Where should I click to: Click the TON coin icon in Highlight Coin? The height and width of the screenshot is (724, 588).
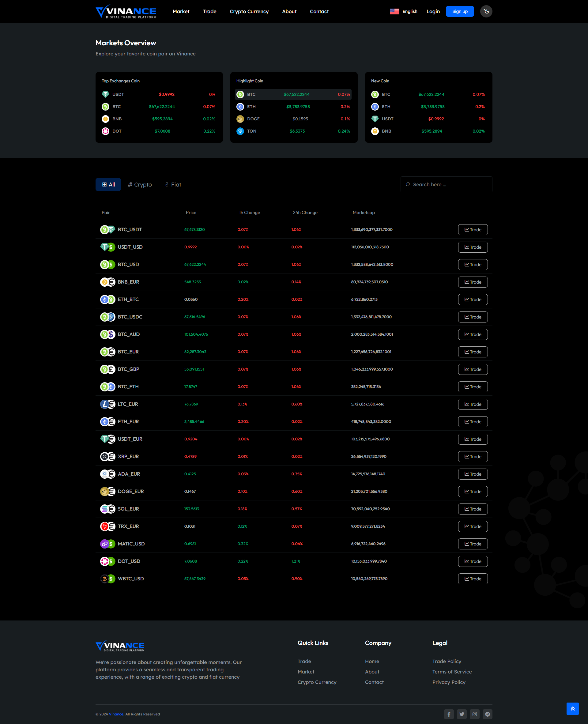[240, 131]
